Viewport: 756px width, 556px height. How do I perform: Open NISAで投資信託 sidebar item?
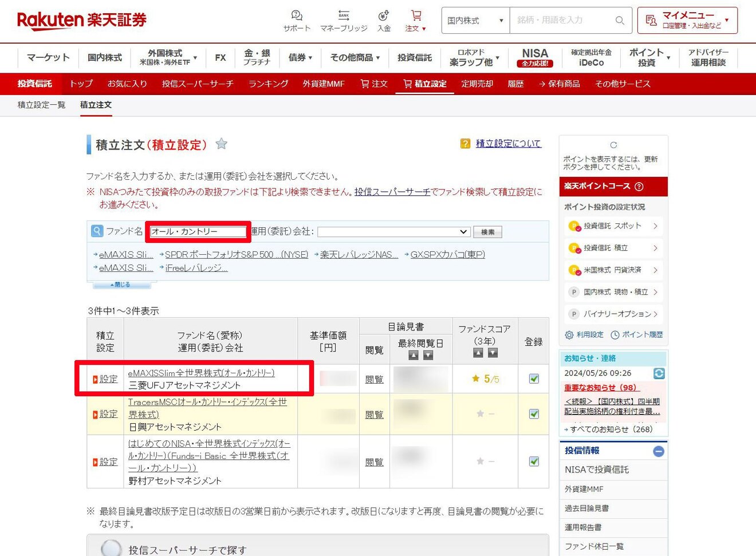613,470
